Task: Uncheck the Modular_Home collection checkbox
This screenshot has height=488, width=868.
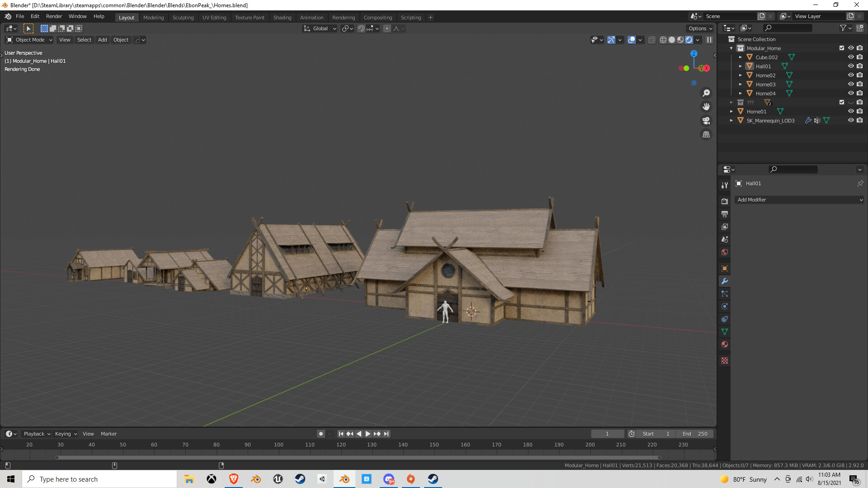Action: pyautogui.click(x=841, y=48)
